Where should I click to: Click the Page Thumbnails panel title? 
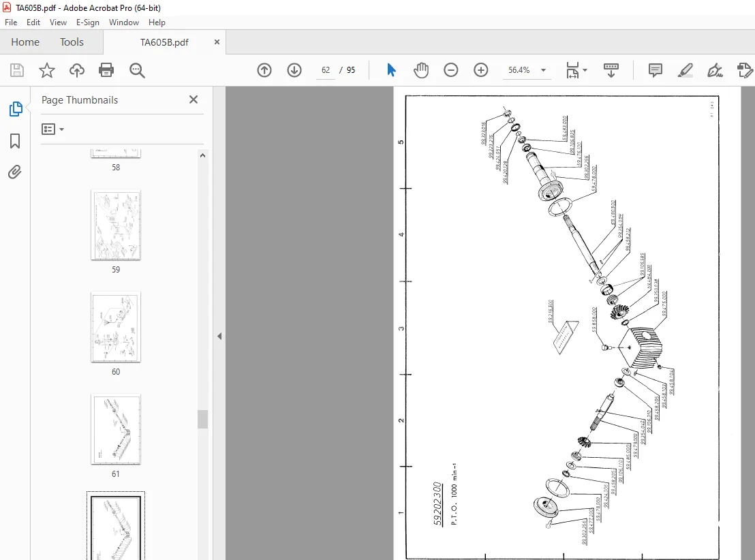pos(80,99)
